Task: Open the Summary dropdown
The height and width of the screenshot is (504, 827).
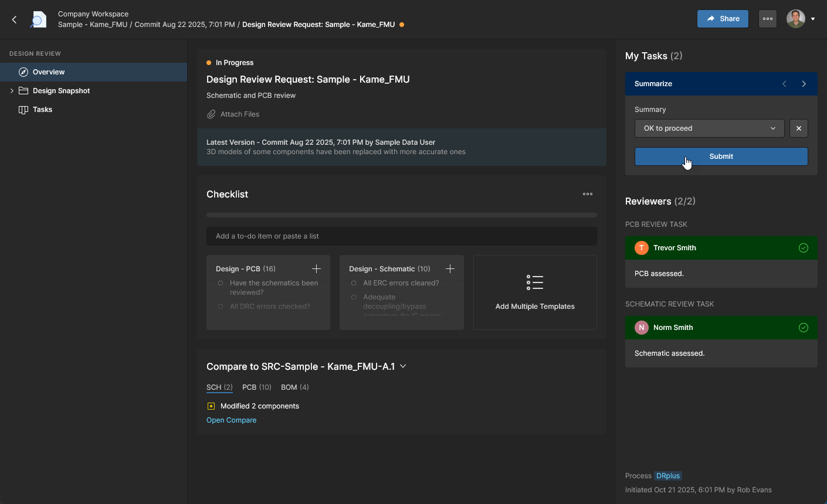Action: 709,128
